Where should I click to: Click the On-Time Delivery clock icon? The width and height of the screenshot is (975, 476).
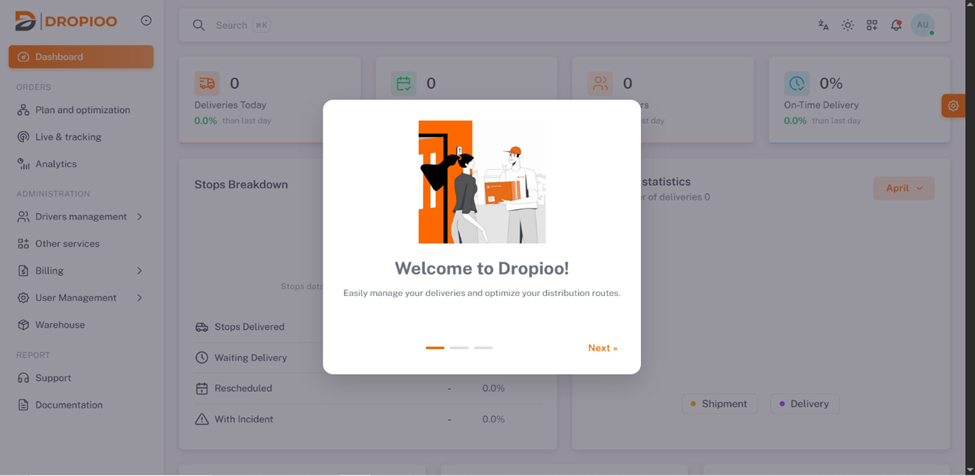tap(797, 83)
